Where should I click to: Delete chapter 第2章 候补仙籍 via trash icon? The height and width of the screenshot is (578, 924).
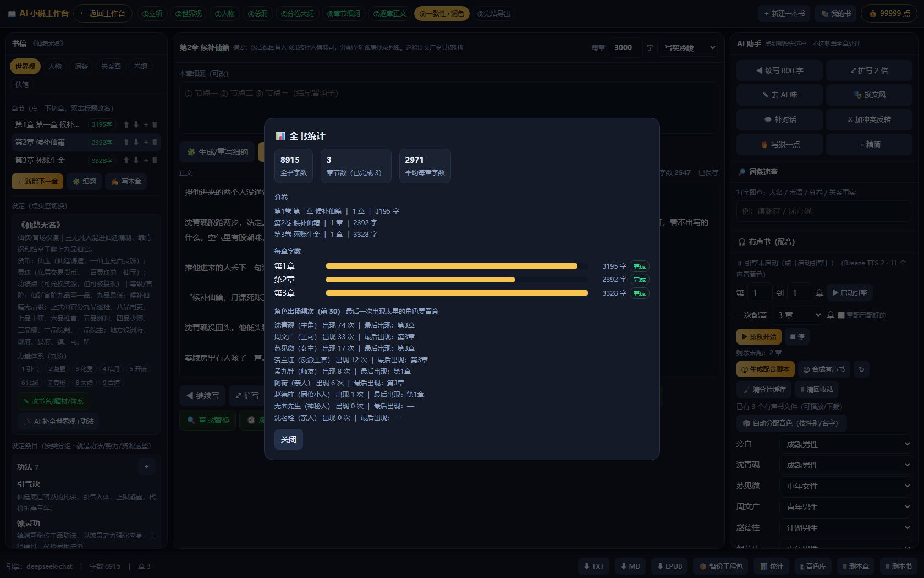pyautogui.click(x=155, y=142)
